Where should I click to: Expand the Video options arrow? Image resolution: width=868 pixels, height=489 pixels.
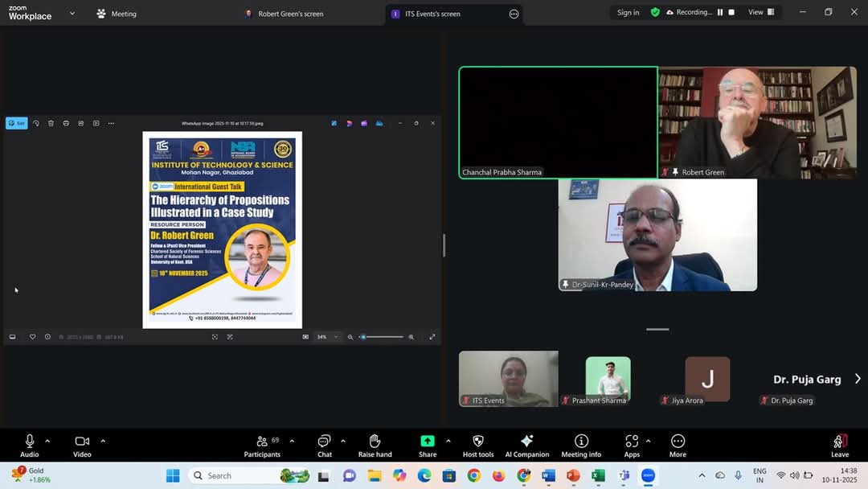click(x=103, y=441)
